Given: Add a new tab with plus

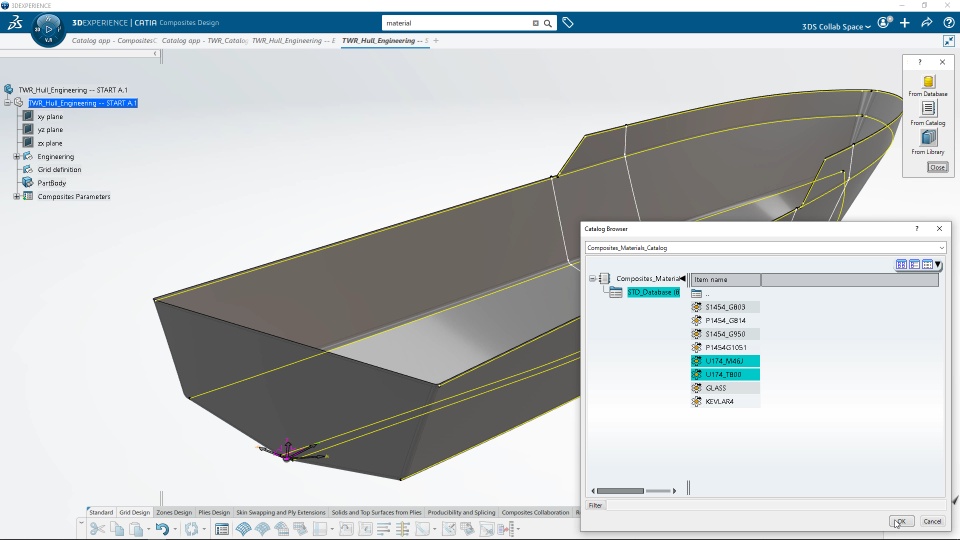Looking at the screenshot, I should coord(436,40).
